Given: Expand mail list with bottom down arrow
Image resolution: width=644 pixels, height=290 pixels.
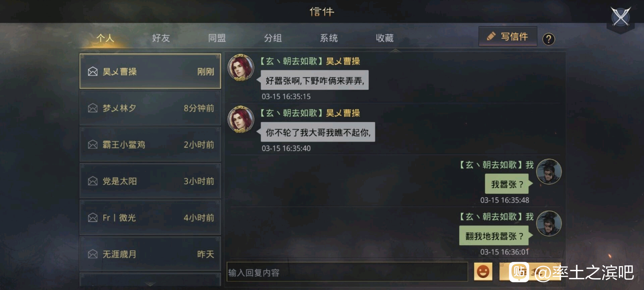Looking at the screenshot, I should (150, 284).
